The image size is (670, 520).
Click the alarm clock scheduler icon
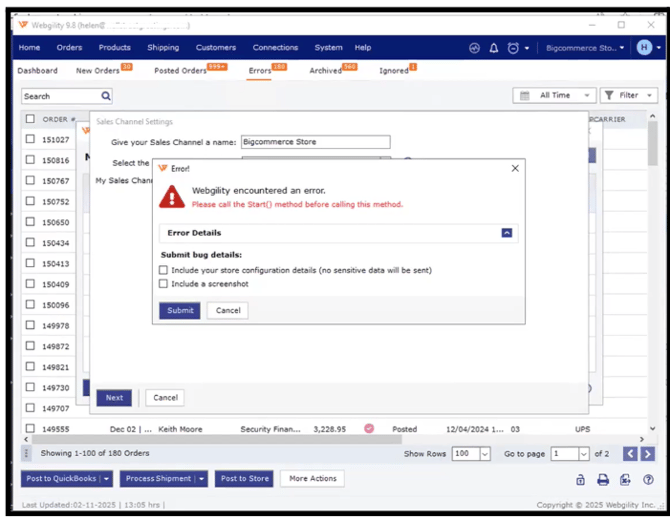tap(513, 48)
